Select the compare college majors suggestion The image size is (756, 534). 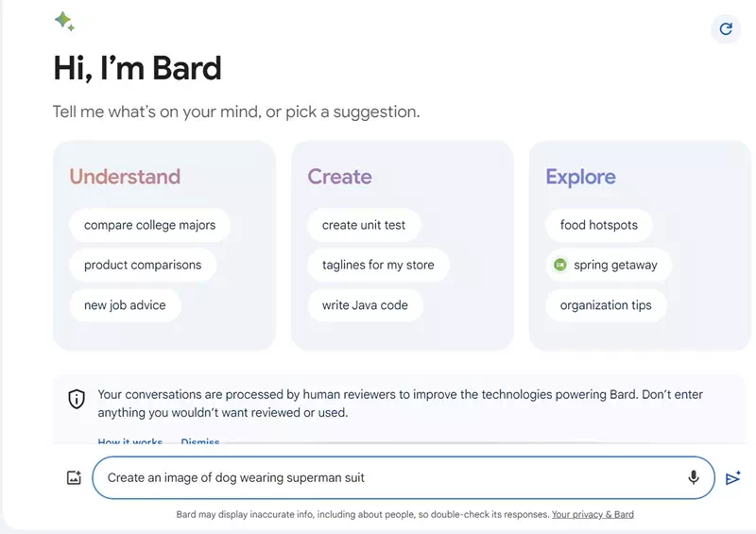(150, 225)
